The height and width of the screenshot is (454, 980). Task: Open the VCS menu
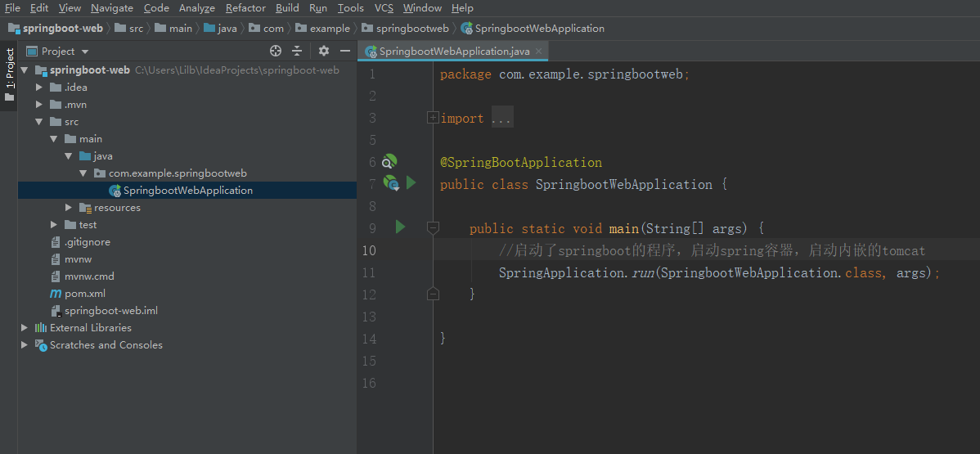[384, 8]
